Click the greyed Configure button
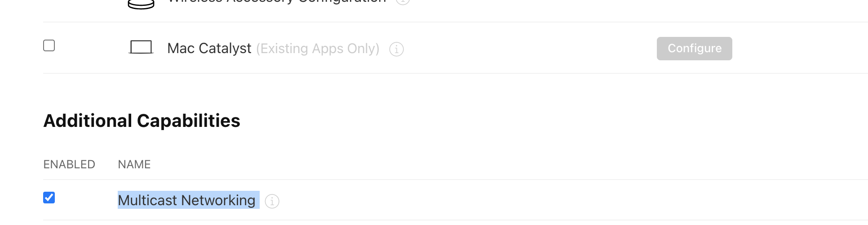 694,49
